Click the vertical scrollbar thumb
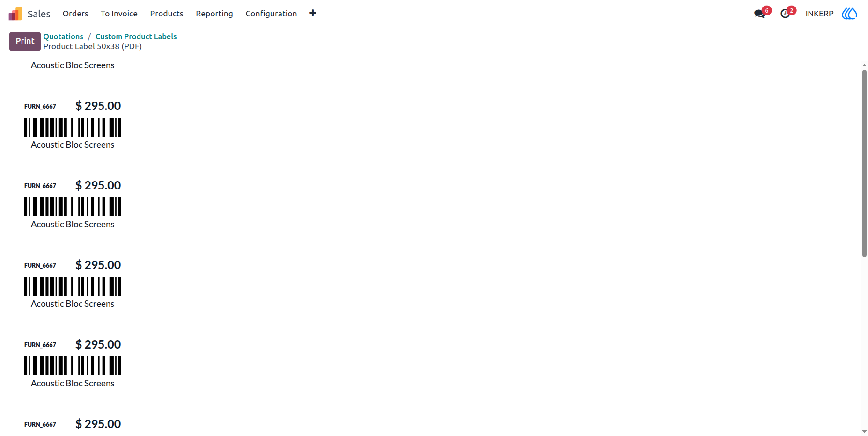 [x=864, y=163]
